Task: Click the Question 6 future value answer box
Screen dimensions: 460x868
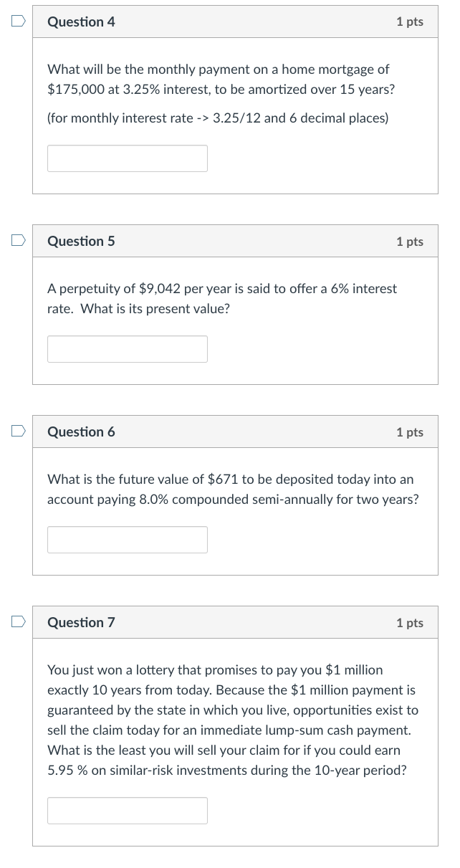Action: coord(128,540)
